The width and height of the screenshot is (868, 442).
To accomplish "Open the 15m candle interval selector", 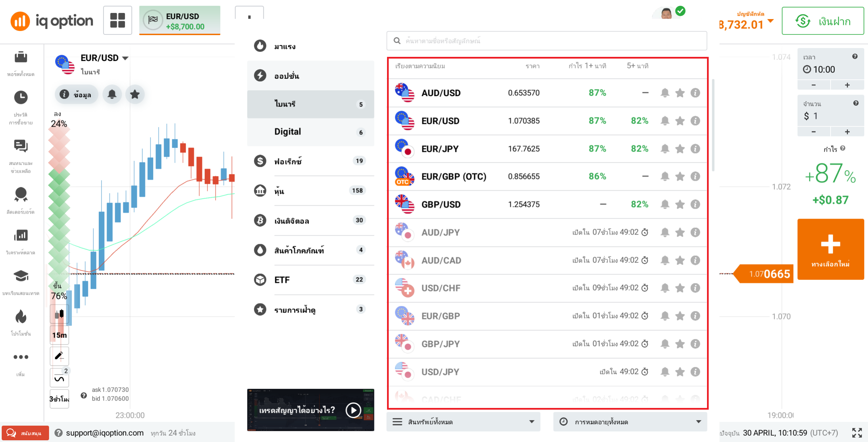I will [x=60, y=335].
